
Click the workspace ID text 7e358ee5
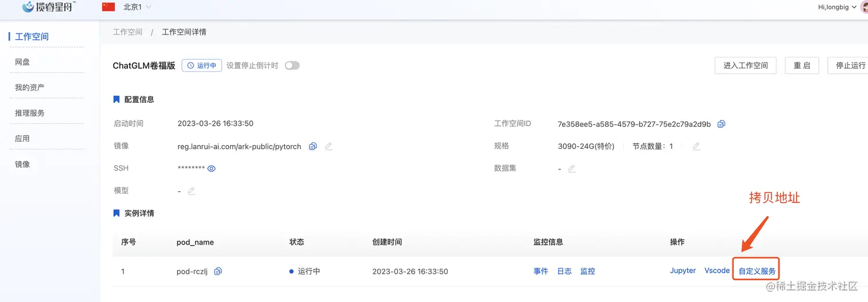(634, 124)
